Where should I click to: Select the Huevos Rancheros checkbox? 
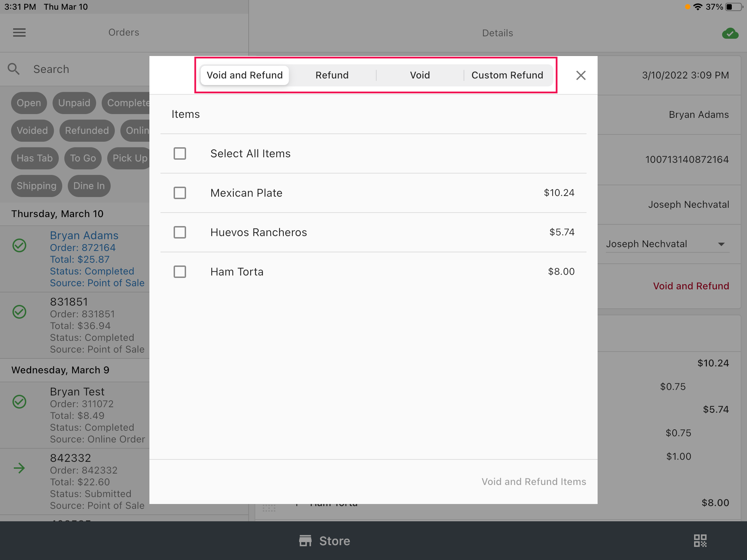[x=180, y=232]
